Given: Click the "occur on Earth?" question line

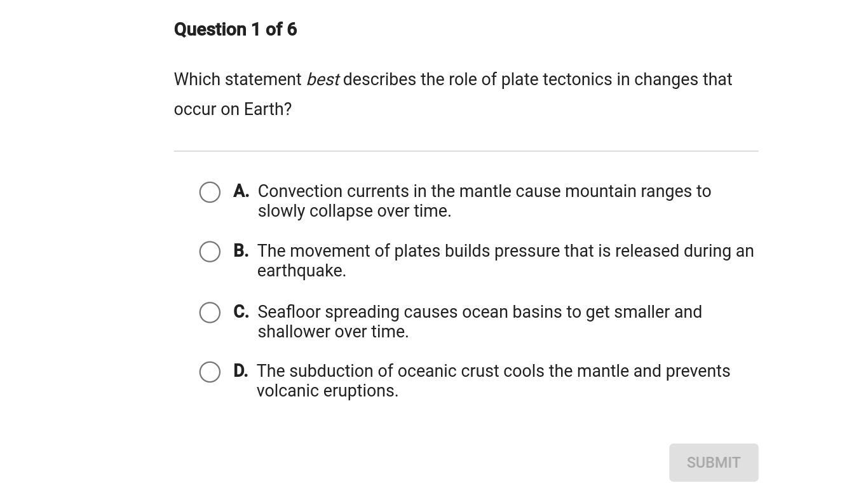Looking at the screenshot, I should [x=233, y=109].
